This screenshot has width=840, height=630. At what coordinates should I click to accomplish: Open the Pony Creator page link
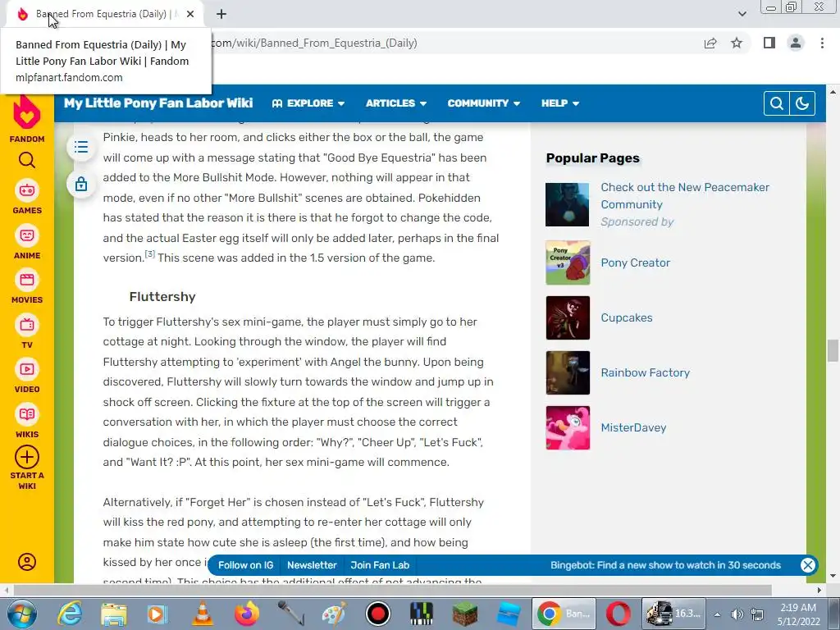[x=636, y=262]
